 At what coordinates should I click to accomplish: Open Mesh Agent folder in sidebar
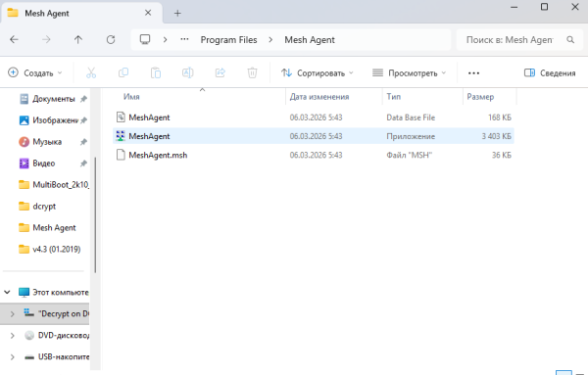(47, 228)
